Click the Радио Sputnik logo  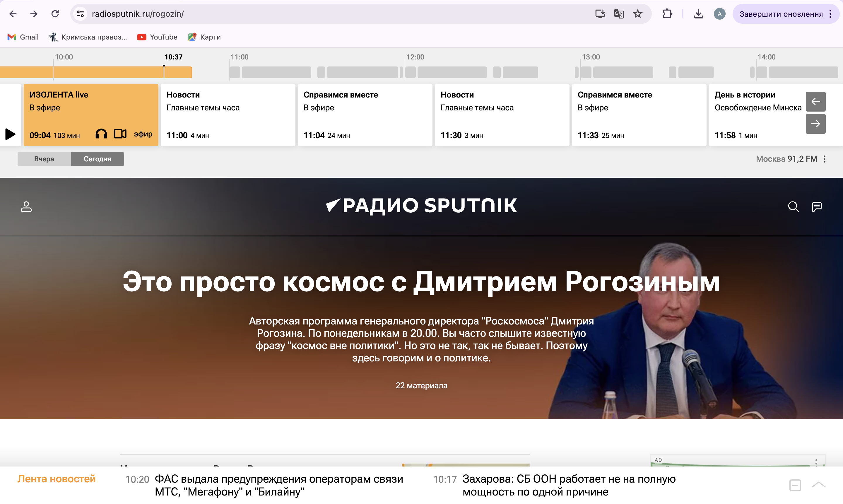pos(421,206)
